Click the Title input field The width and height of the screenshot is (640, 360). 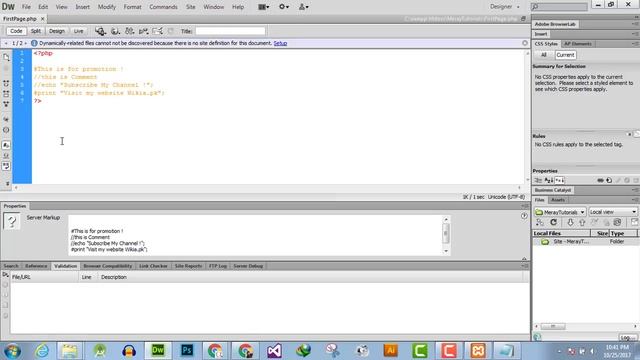pos(230,31)
